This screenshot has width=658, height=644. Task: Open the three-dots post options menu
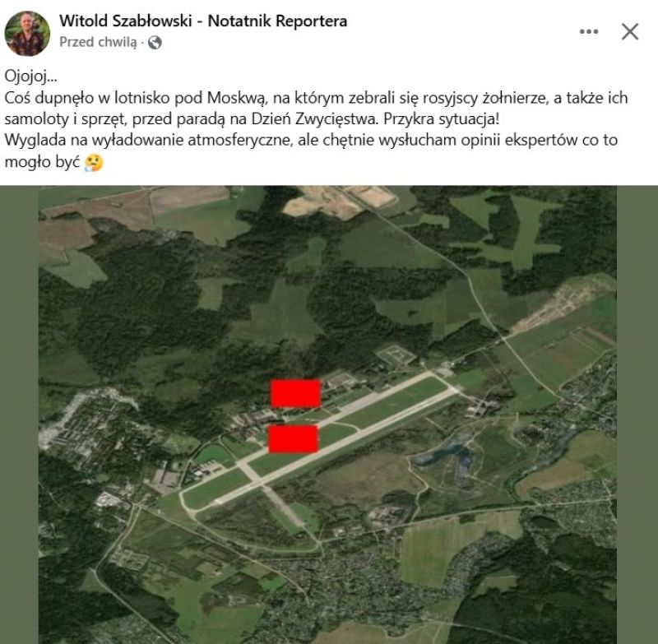[x=589, y=31]
